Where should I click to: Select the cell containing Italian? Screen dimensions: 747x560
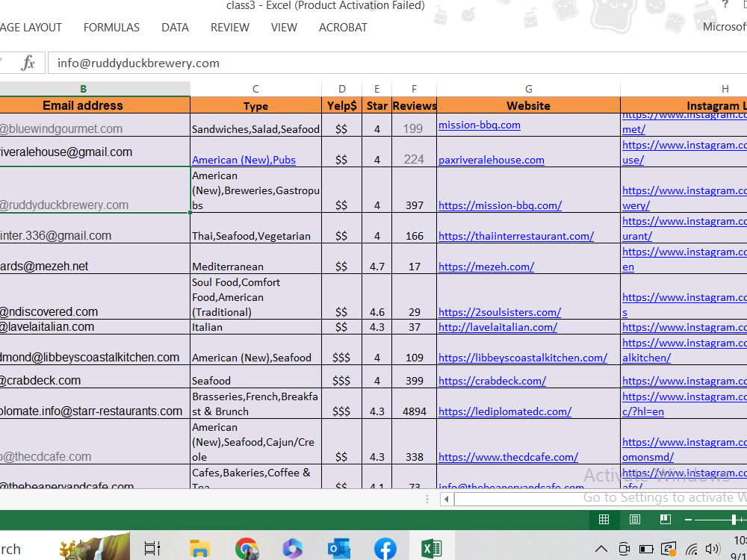click(255, 327)
